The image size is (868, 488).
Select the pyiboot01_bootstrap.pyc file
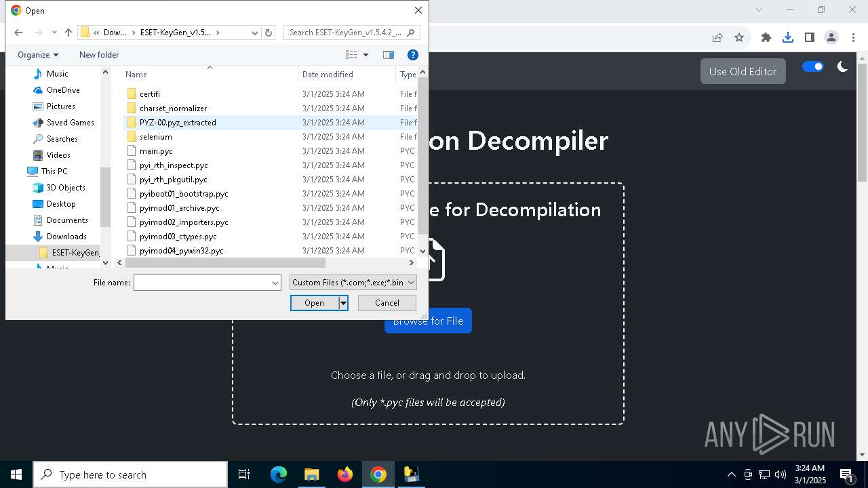tap(184, 194)
